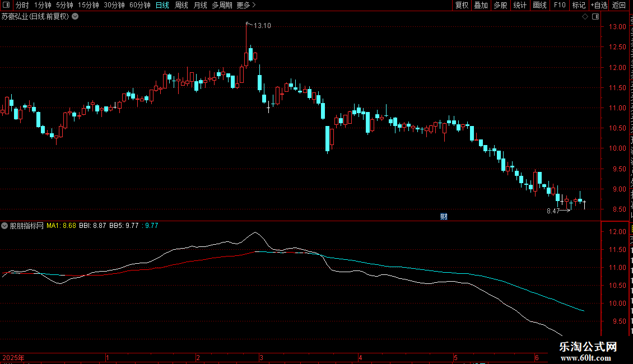The image size is (633, 364).
Task: Select the 15分钟 period tab
Action: click(x=89, y=5)
